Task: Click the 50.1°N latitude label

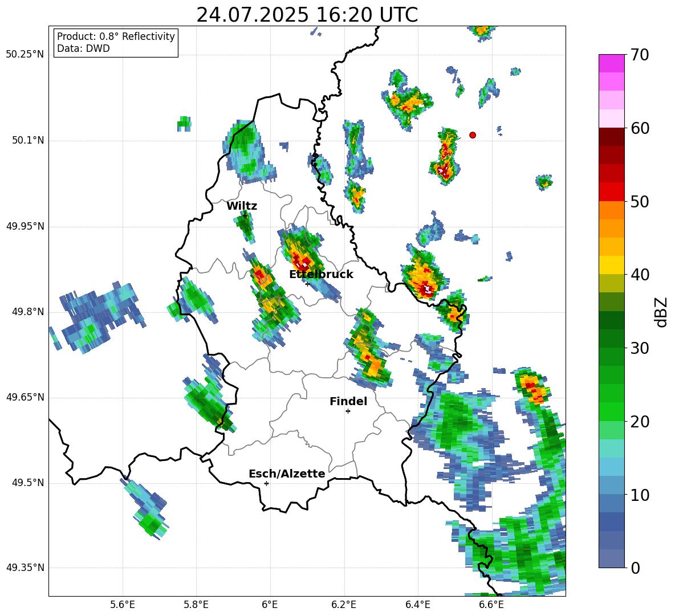Action: [x=28, y=141]
